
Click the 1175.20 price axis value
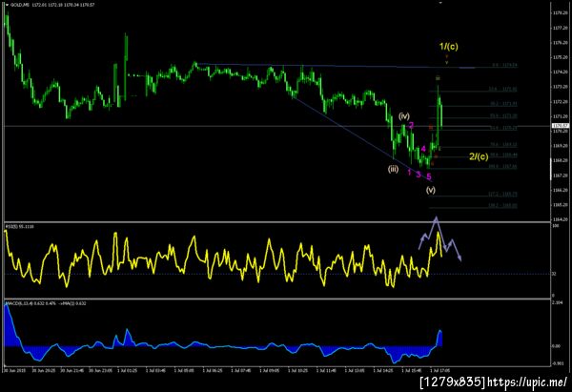point(560,57)
